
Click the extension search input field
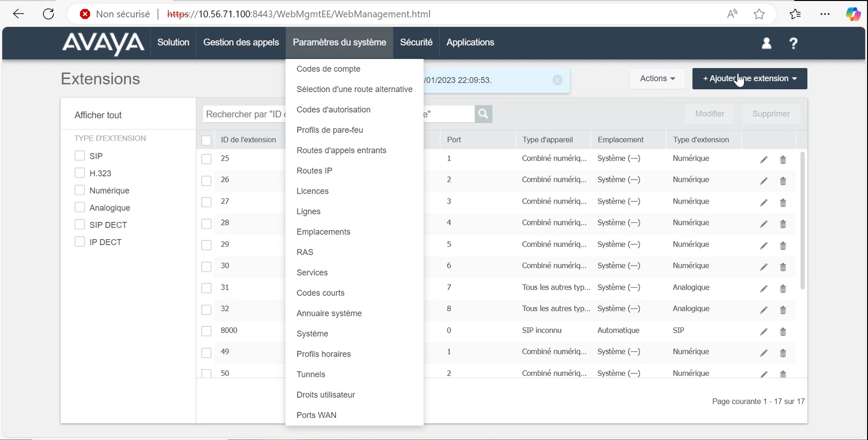pos(338,114)
